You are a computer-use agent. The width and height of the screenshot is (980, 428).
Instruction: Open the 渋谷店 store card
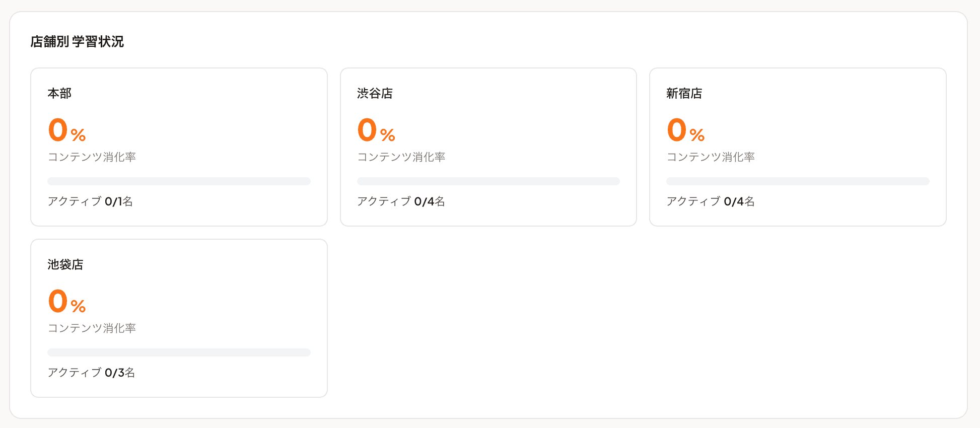coord(488,146)
